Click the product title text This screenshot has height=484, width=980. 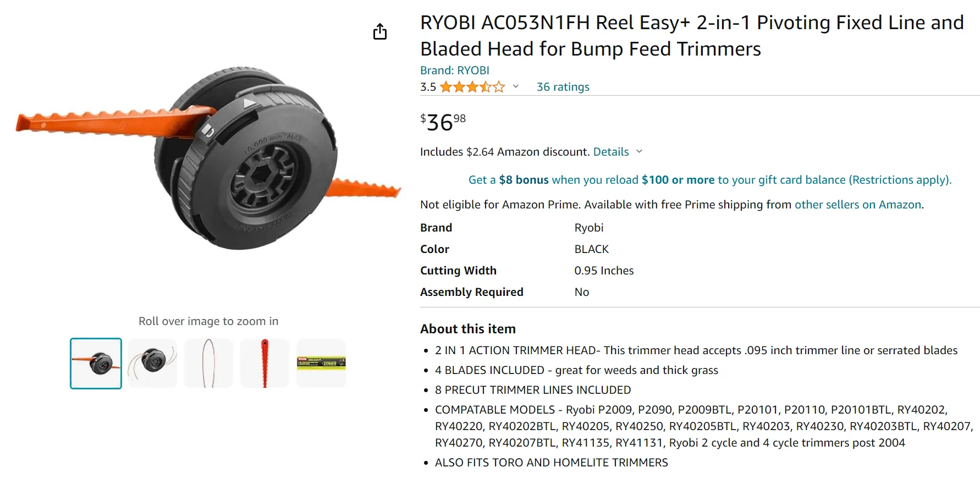(605, 35)
